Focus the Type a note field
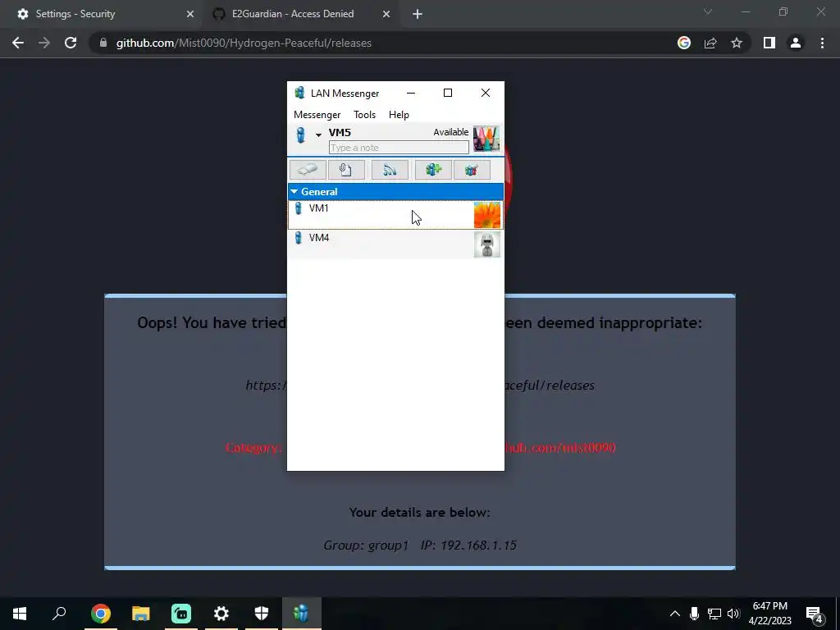The image size is (840, 630). (399, 148)
